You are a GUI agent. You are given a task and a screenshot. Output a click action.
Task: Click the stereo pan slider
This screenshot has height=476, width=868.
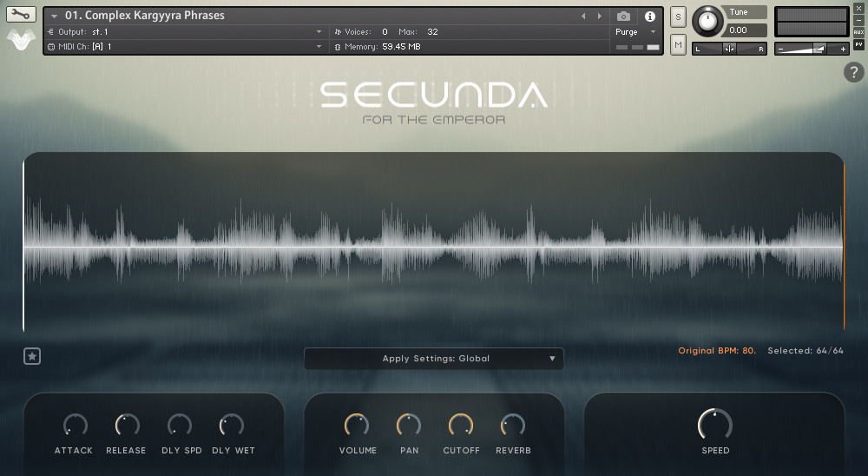pos(730,49)
